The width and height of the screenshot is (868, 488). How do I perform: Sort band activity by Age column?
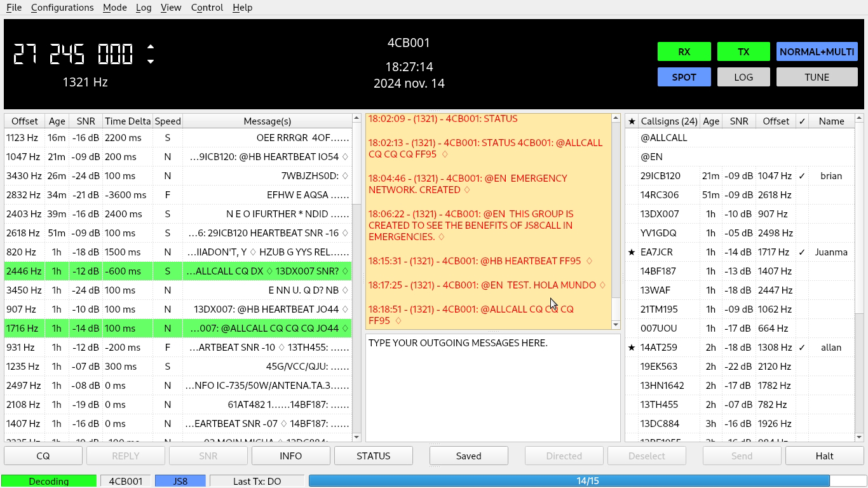point(57,121)
